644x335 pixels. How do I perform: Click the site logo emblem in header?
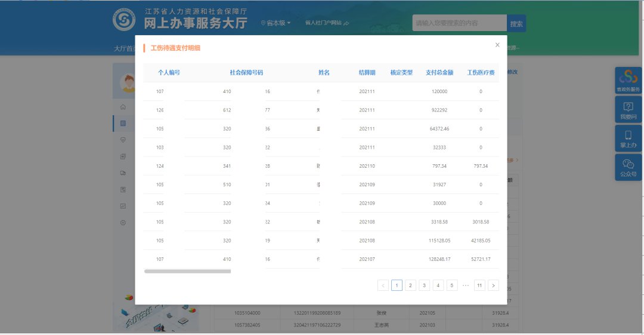124,20
